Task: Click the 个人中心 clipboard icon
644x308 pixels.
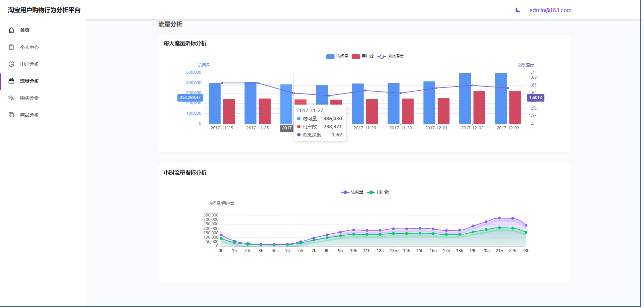Action: (x=11, y=47)
